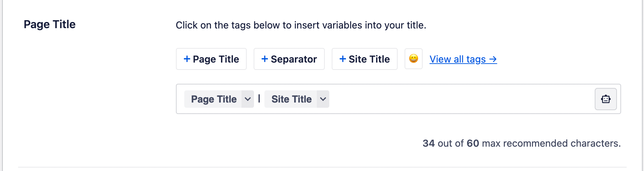Click the plus icon beside Separator
644x171 pixels.
(264, 59)
